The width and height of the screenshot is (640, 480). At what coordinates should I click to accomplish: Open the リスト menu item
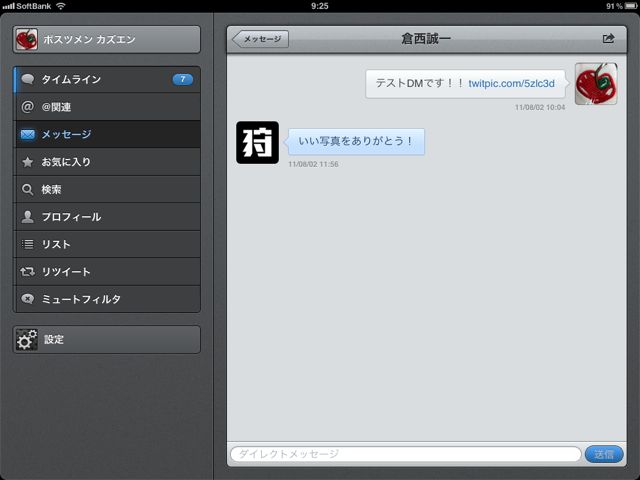pos(107,244)
